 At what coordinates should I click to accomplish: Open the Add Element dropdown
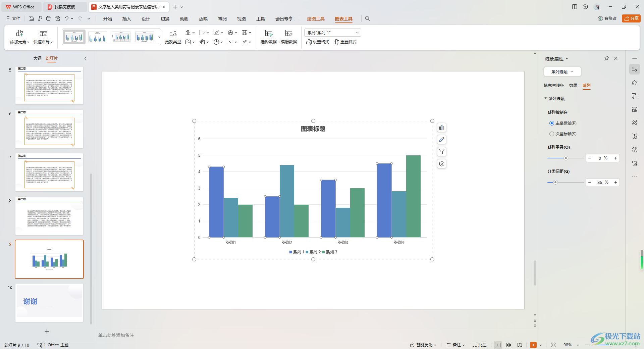(19, 37)
